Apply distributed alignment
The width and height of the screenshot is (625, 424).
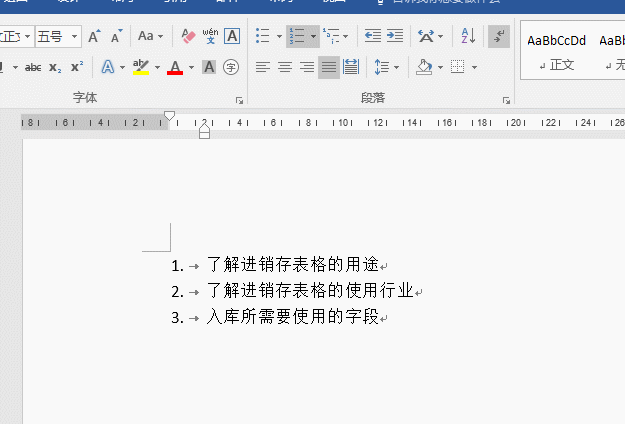click(x=351, y=67)
